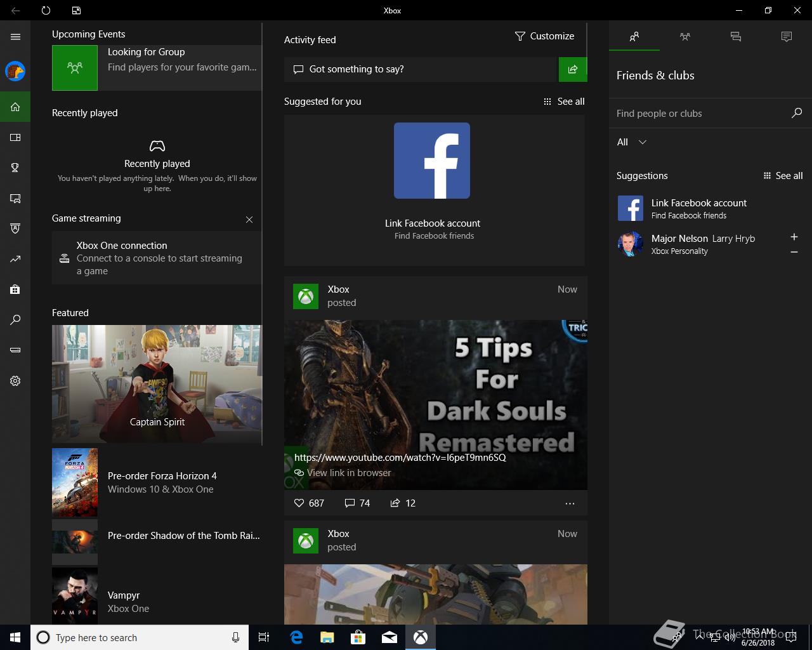This screenshot has width=812, height=650.
Task: Switch to Messages tab in right panel
Action: [736, 37]
